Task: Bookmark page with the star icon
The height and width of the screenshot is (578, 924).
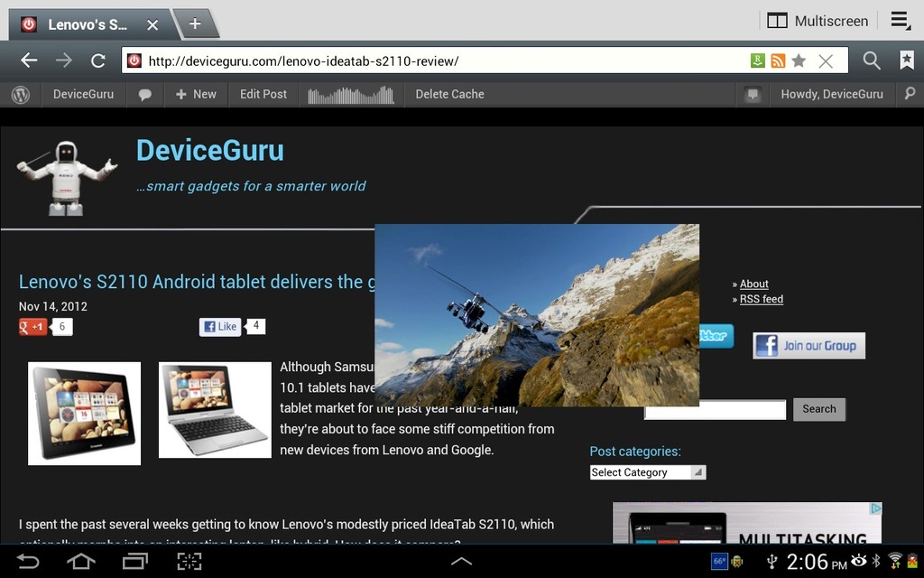Action: click(x=799, y=61)
